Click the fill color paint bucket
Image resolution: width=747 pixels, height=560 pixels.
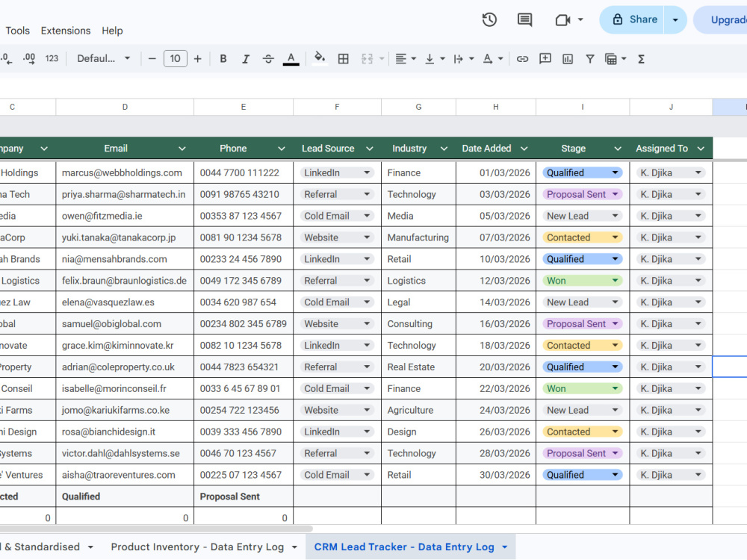coord(320,58)
